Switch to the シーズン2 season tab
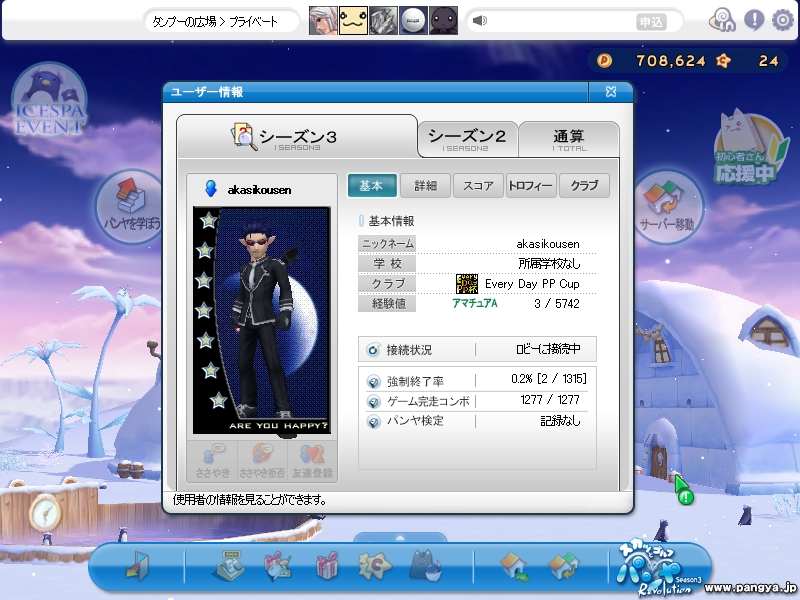800x600 pixels. coord(467,139)
